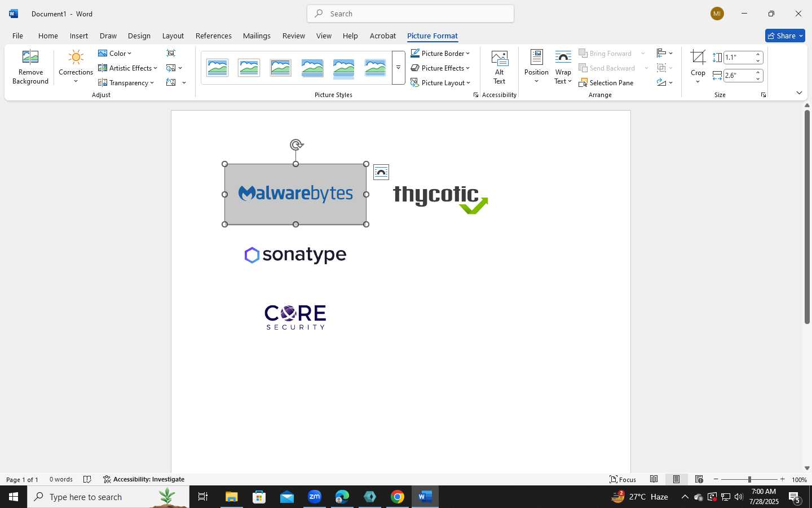Image resolution: width=812 pixels, height=508 pixels.
Task: Select the sonatype logo image
Action: tap(295, 255)
